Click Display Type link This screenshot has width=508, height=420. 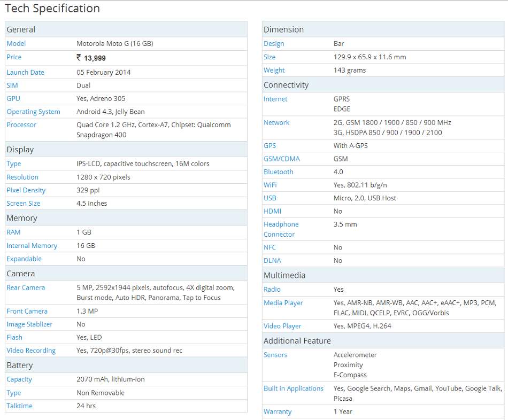pyautogui.click(x=13, y=164)
